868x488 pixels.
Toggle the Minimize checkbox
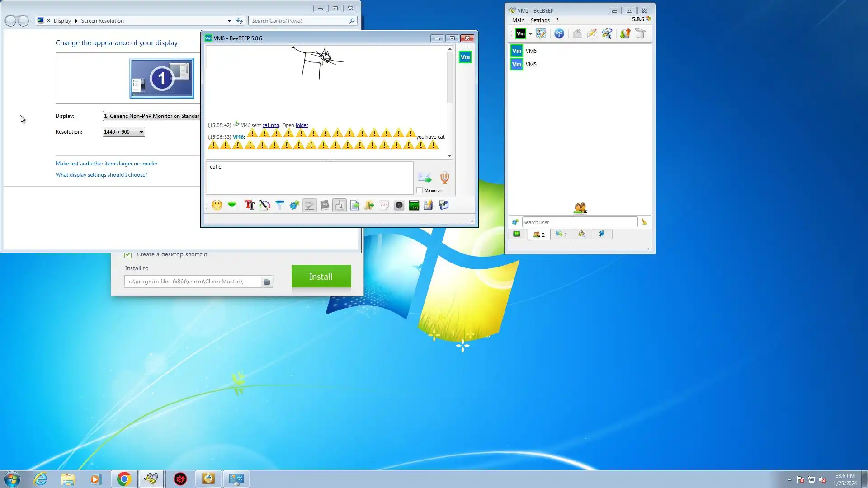pyautogui.click(x=420, y=191)
